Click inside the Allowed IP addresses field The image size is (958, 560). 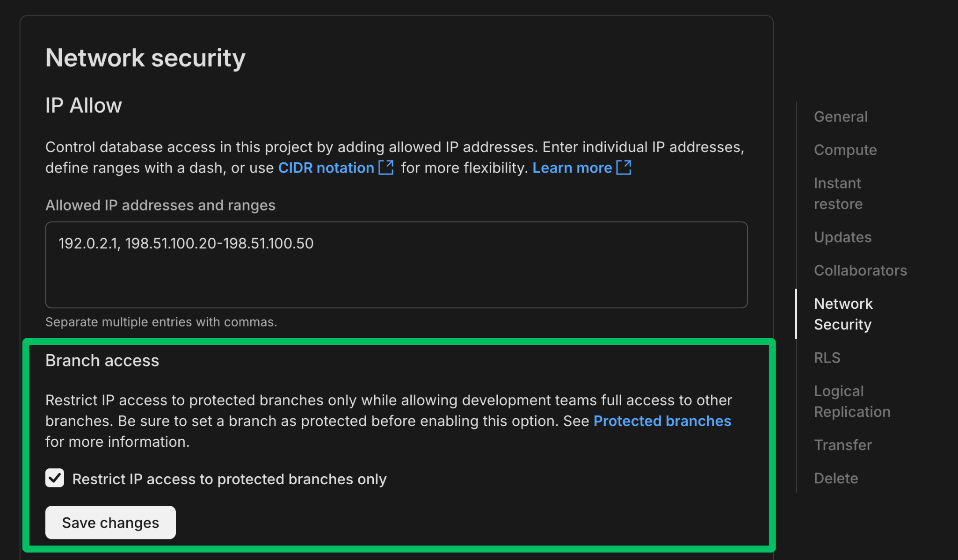(396, 264)
